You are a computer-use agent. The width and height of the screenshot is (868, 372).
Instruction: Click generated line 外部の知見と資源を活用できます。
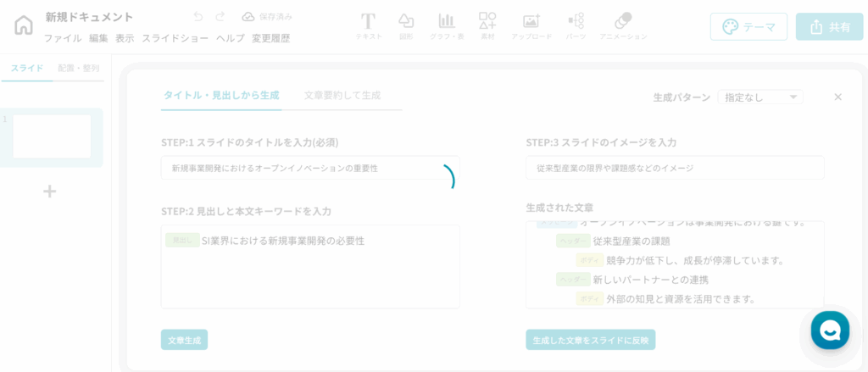681,299
